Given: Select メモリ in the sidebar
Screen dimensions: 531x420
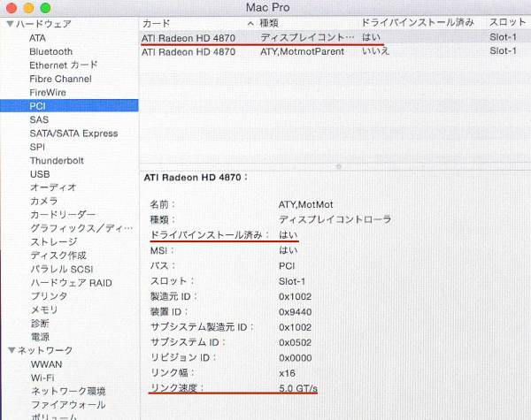Looking at the screenshot, I should click(x=44, y=309).
